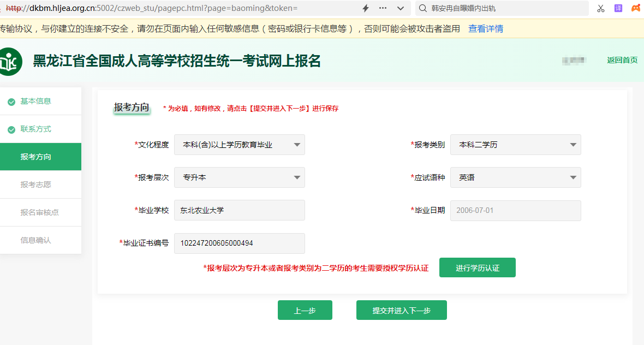Image resolution: width=644 pixels, height=345 pixels.
Task: Open the three-dots more options in address bar
Action: [x=383, y=8]
